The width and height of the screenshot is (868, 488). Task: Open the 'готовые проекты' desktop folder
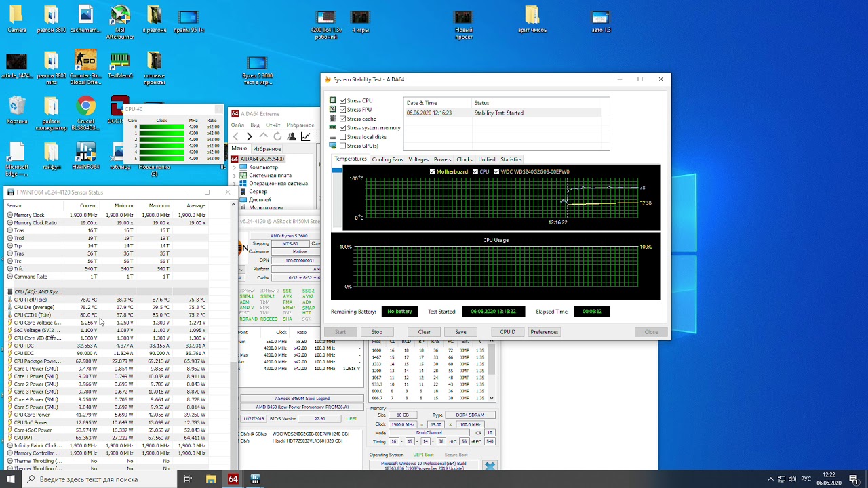(x=155, y=68)
